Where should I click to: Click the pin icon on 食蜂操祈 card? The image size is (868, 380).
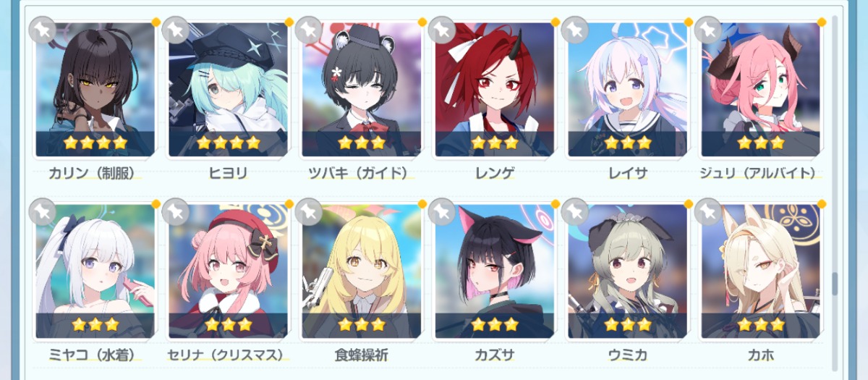(x=309, y=211)
